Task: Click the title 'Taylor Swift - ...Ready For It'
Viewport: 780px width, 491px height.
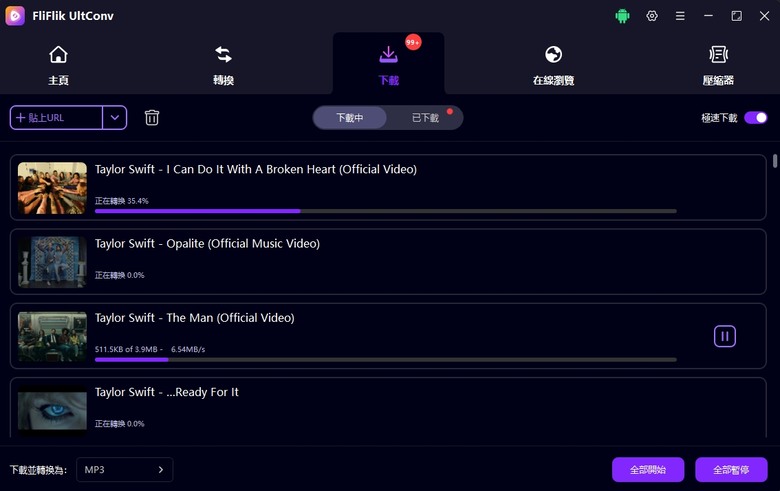Action: 167,393
